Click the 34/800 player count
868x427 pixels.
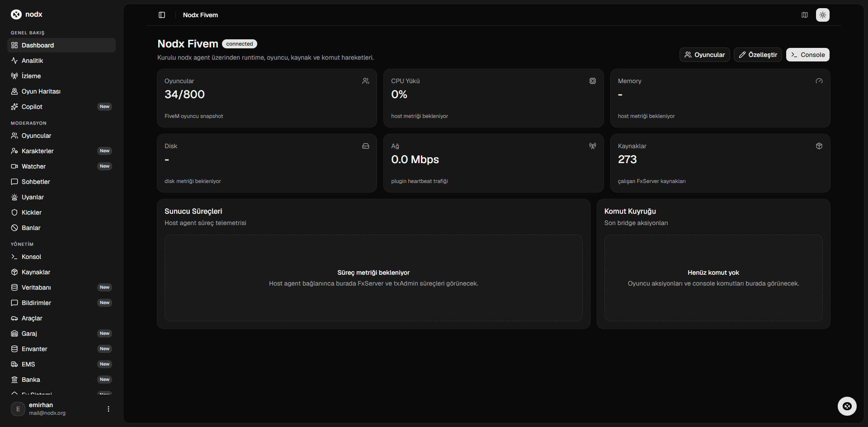click(184, 94)
